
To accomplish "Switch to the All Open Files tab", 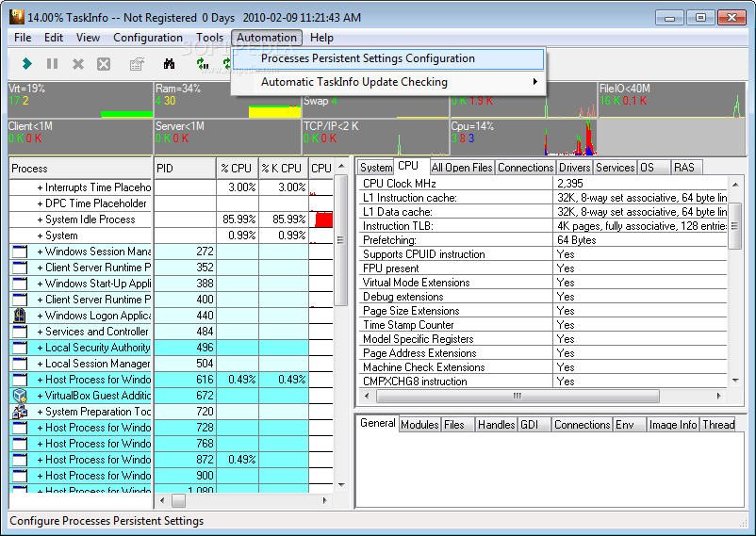I will click(x=462, y=168).
